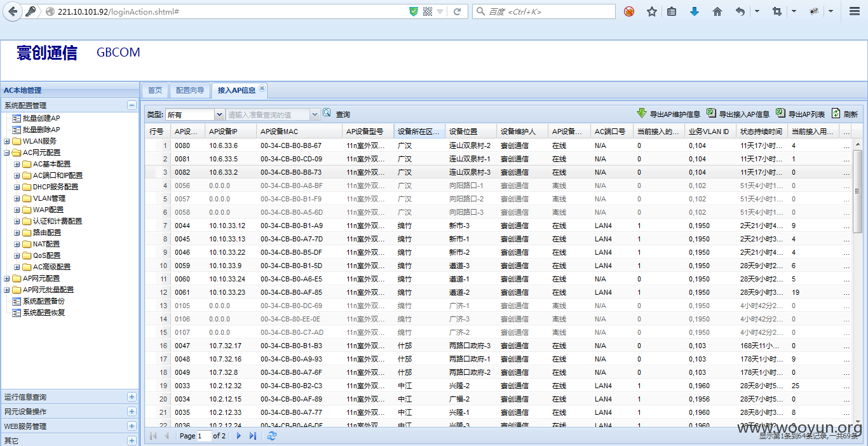Image resolution: width=868 pixels, height=446 pixels.
Task: Expand 路由配置 folder
Action: (17, 233)
